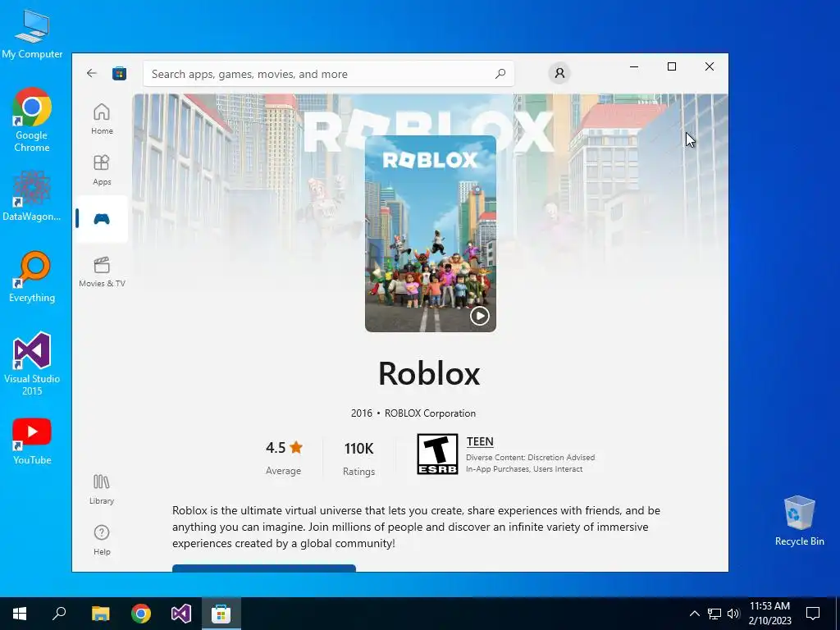Viewport: 840px width, 630px height.
Task: Close the Microsoft Store window
Action: pyautogui.click(x=710, y=66)
